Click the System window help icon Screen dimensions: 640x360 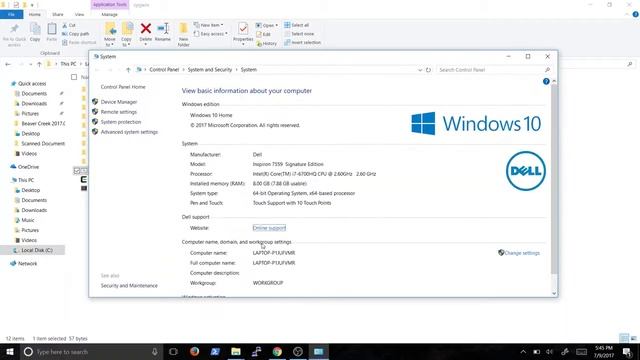[546, 82]
